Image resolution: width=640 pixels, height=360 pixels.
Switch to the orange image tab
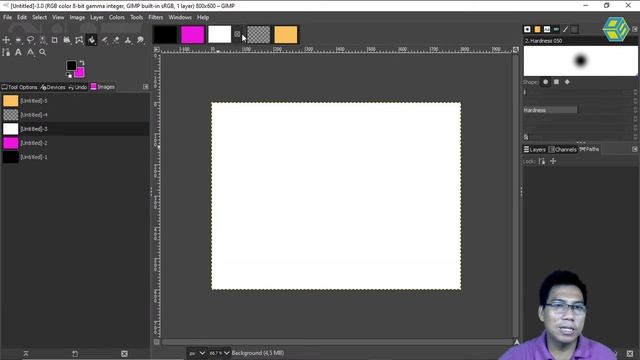tap(286, 35)
